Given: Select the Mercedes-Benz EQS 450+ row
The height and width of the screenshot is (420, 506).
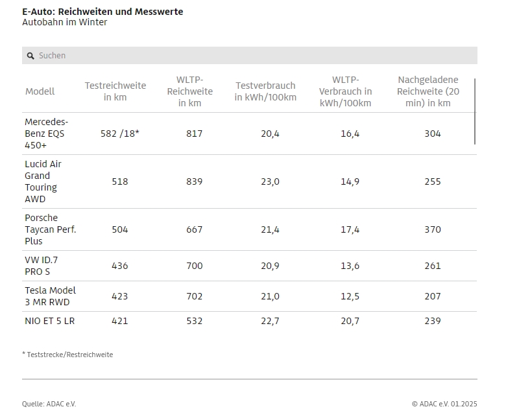Looking at the screenshot, I should pyautogui.click(x=250, y=134).
